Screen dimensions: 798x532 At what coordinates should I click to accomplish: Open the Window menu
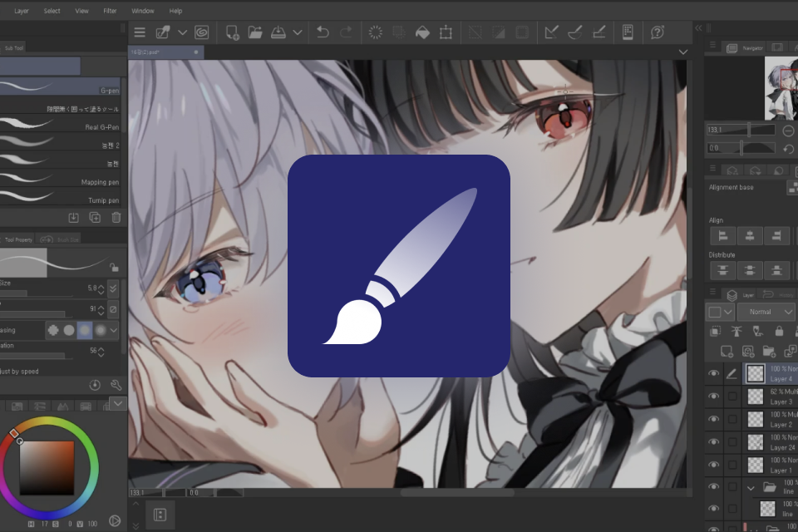[143, 11]
